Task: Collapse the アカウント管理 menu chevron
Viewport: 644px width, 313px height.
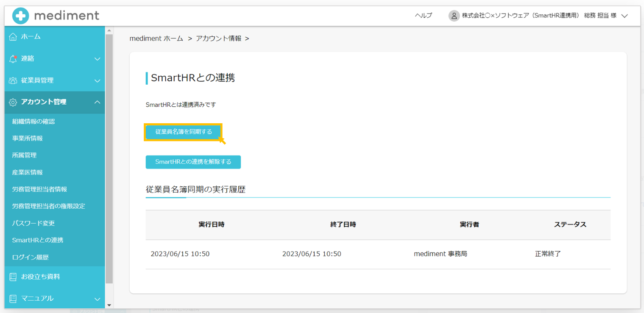Action: 97,102
